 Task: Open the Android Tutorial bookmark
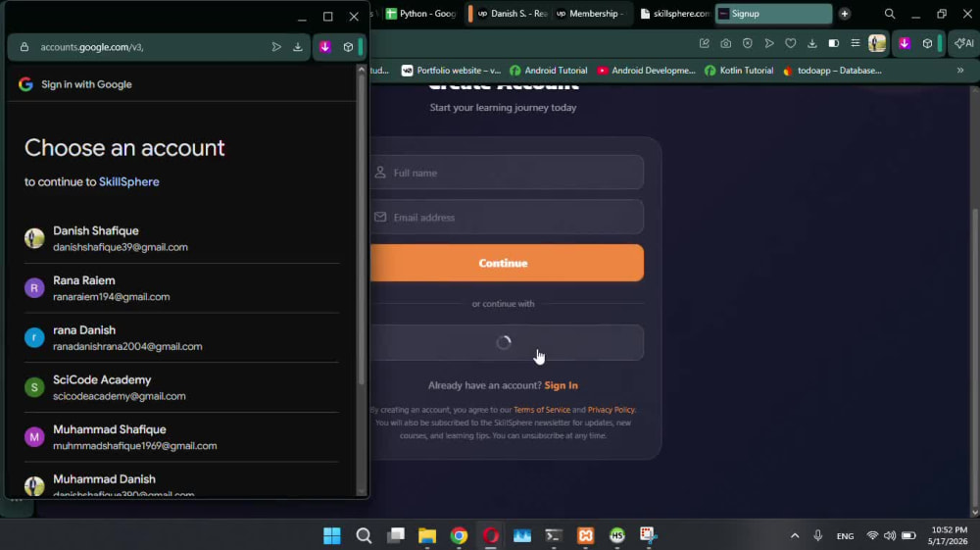549,71
